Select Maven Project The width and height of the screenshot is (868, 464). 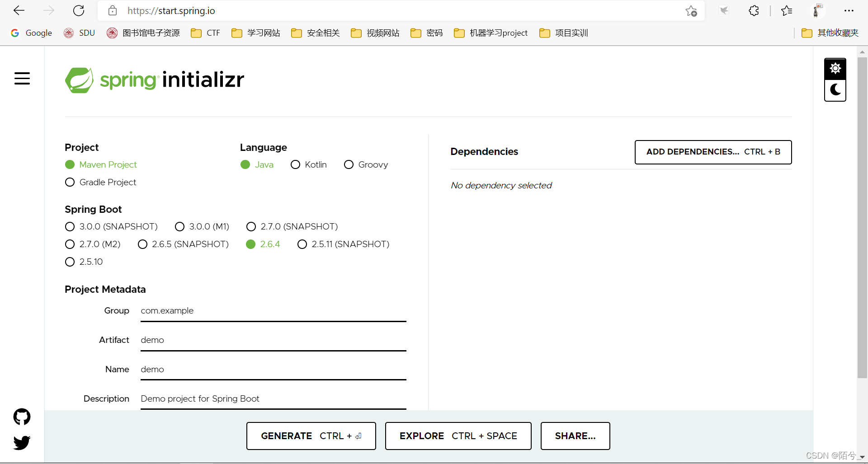[x=101, y=164]
